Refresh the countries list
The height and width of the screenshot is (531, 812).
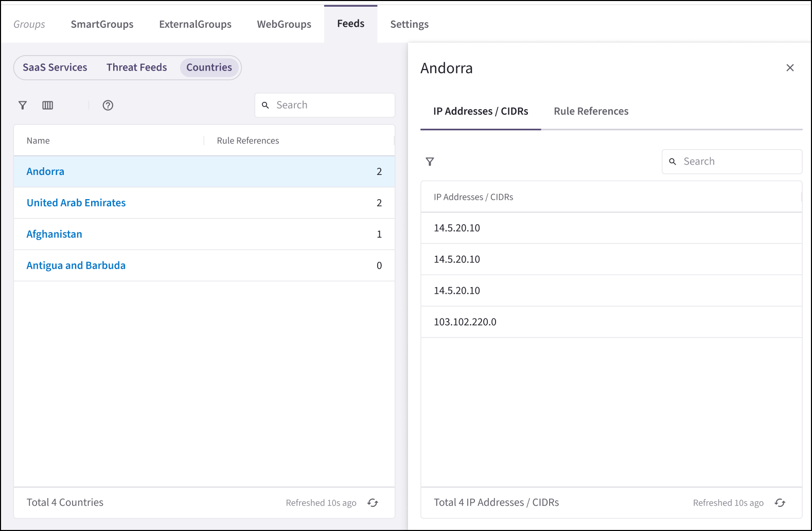[373, 503]
